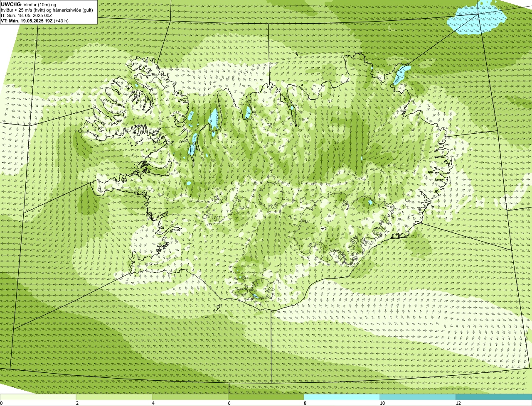The height and width of the screenshot is (406, 532).
Task: Select the palest 0–2 color scale segment
Action: pos(38,397)
